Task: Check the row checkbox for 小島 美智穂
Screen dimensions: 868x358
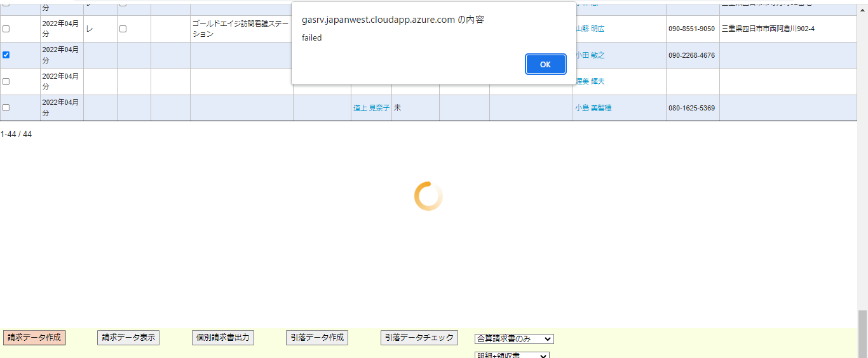Action: pyautogui.click(x=6, y=108)
